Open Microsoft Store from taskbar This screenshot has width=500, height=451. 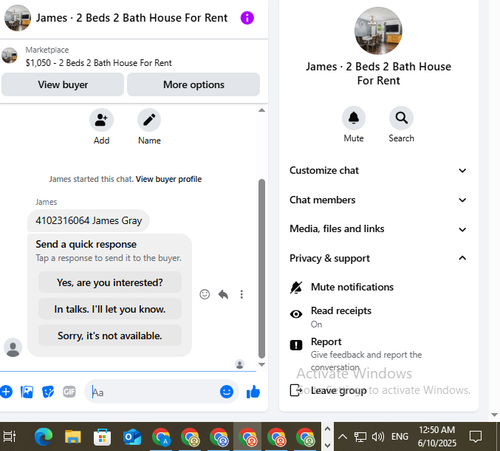(x=102, y=437)
